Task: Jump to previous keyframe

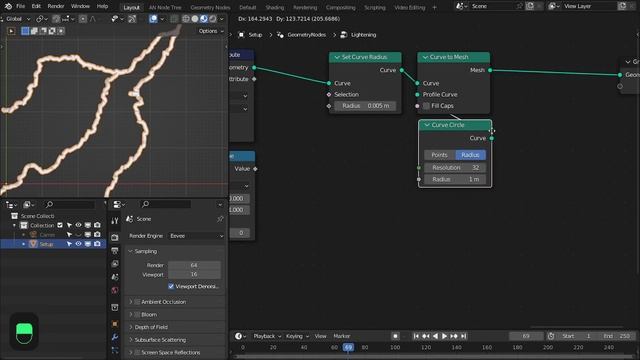Action: pos(426,336)
